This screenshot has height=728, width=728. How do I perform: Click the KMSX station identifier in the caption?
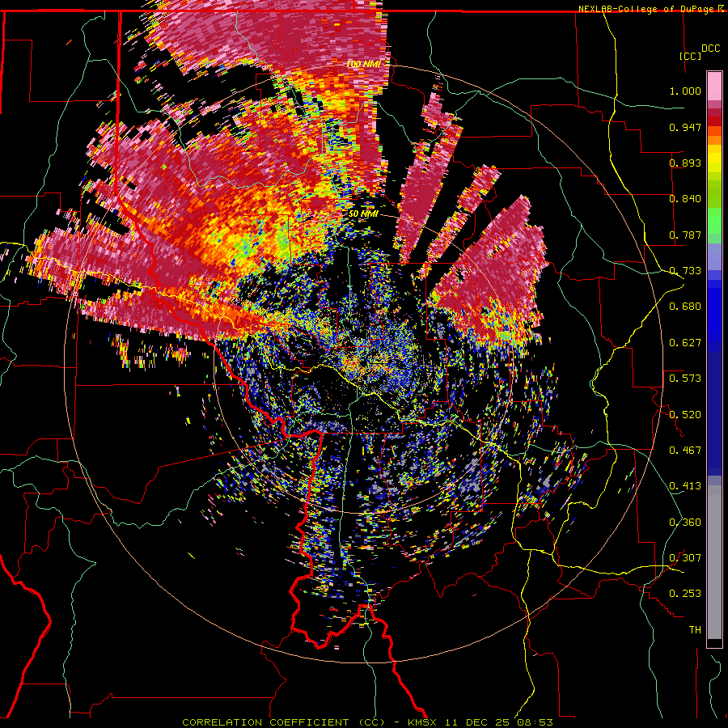pyautogui.click(x=423, y=722)
